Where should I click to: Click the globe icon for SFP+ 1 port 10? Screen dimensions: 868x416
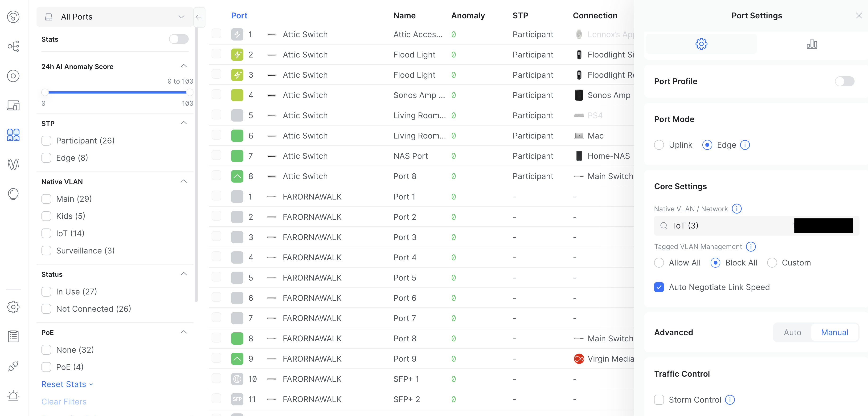[x=237, y=379]
